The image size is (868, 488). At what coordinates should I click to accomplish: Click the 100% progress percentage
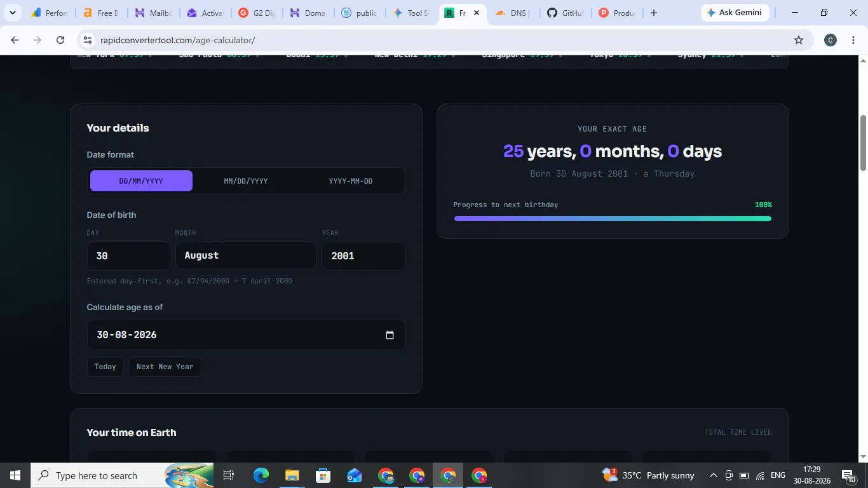point(763,205)
